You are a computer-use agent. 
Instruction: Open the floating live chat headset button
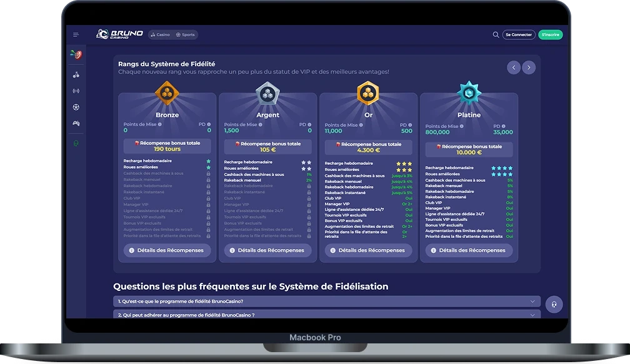click(554, 305)
